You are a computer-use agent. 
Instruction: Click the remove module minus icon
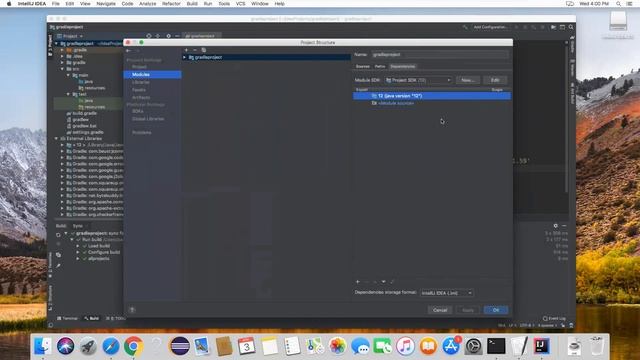click(195, 50)
